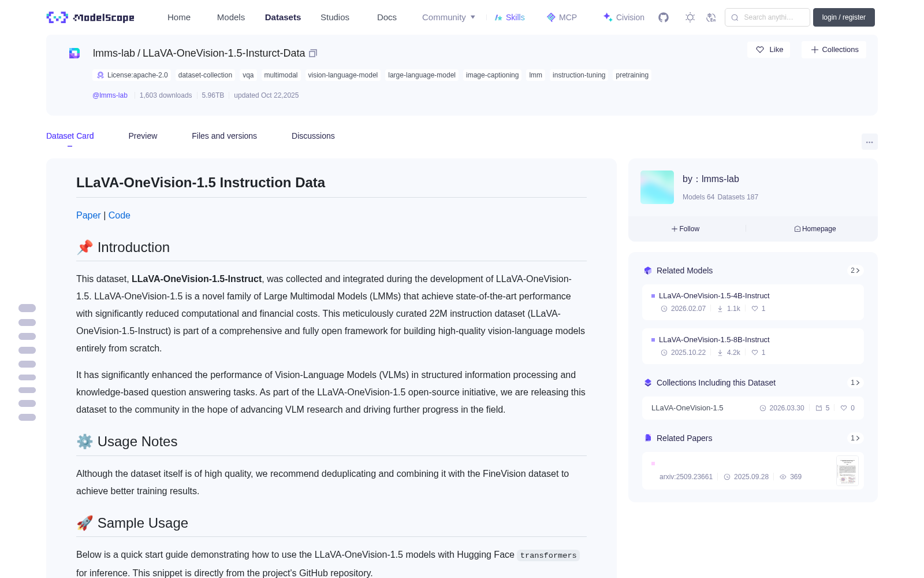
Task: Jump to first outline marker in sidebar
Action: tap(27, 308)
